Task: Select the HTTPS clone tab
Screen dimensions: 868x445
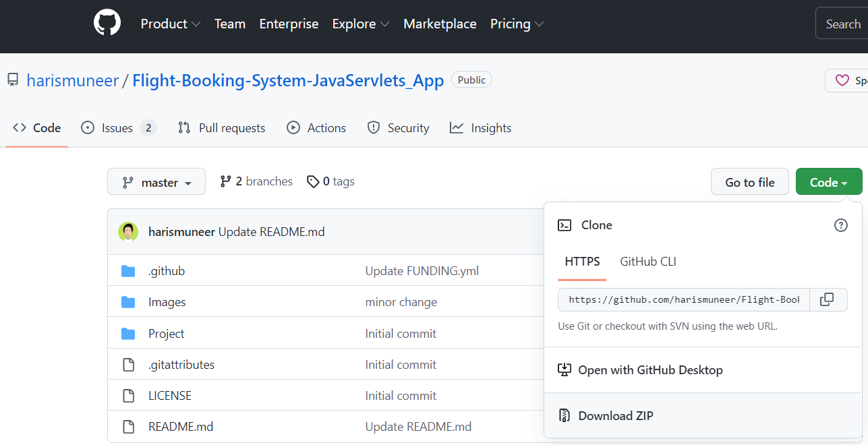Action: pos(583,262)
